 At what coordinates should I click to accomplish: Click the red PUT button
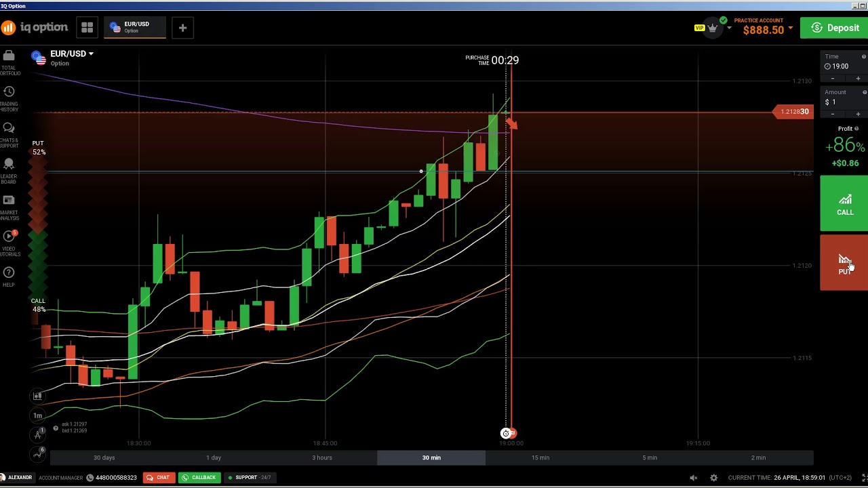point(844,263)
